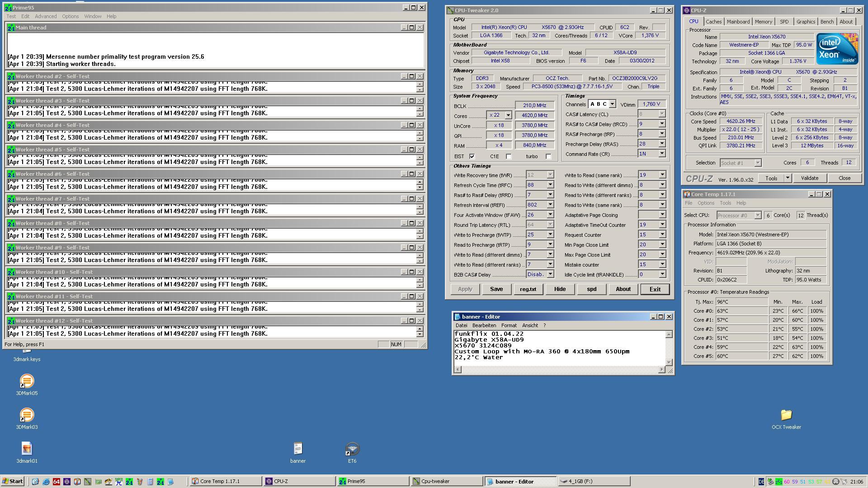This screenshot has width=868, height=488.
Task: Click the CPU-Tweaker title bar icon
Action: (x=450, y=10)
